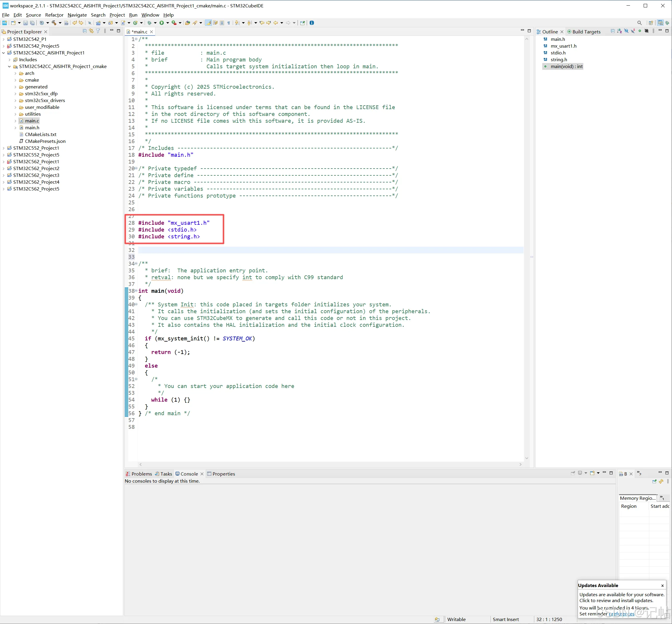
Task: Expand the STM32C542_P1 project node
Action: [3, 39]
